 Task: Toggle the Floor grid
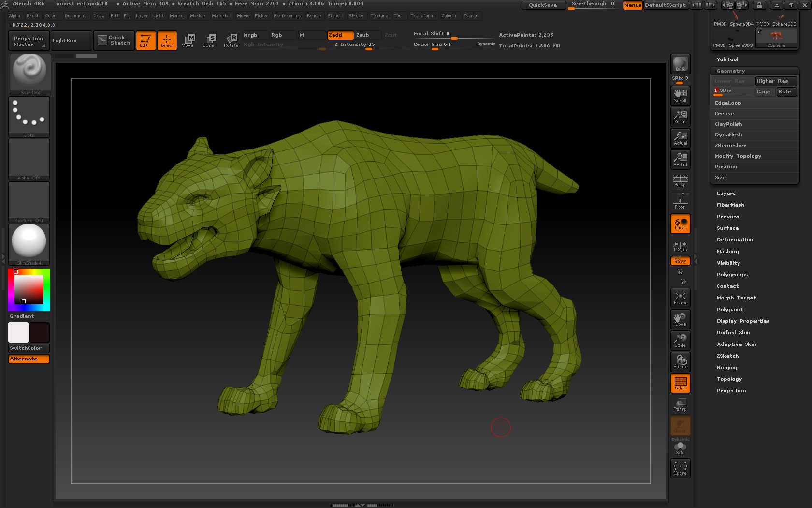click(x=680, y=202)
